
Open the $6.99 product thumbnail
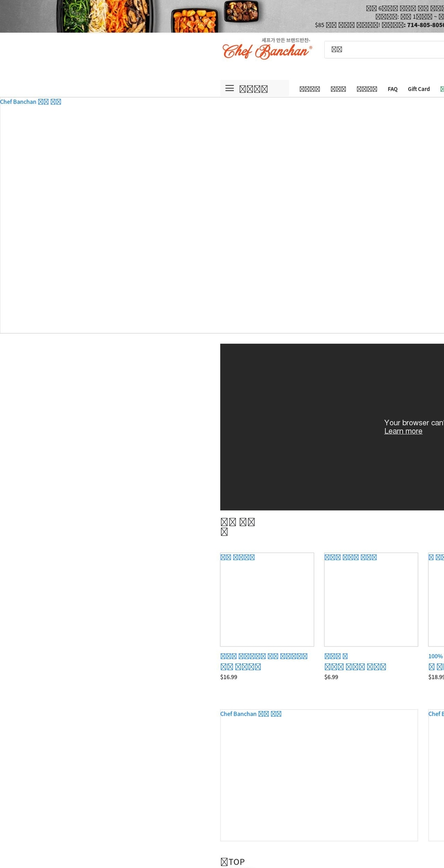pos(371,599)
